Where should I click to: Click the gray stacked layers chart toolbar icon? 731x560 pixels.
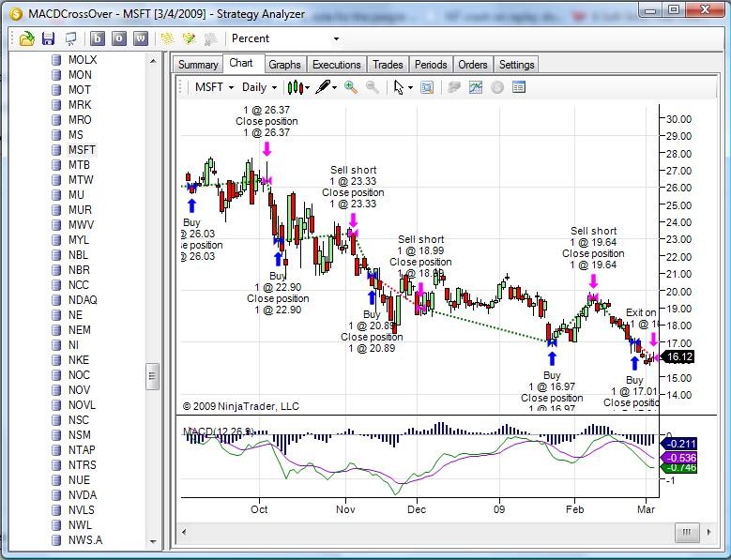click(x=454, y=87)
